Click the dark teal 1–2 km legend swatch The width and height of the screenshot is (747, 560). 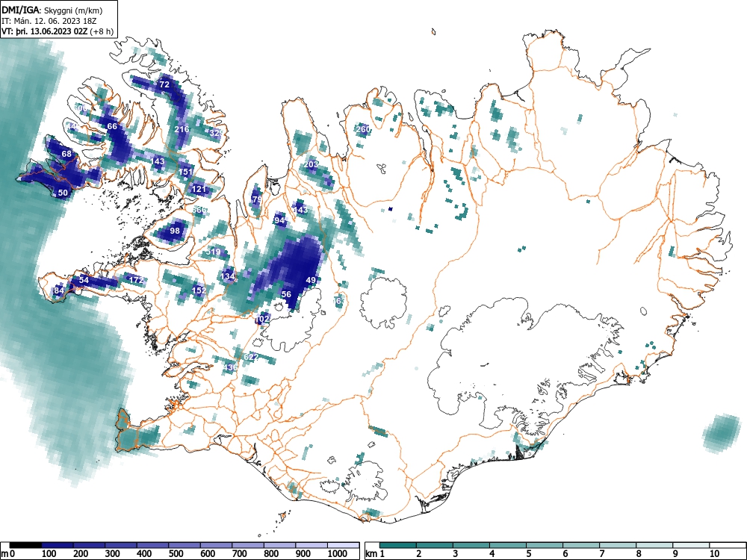click(x=398, y=545)
